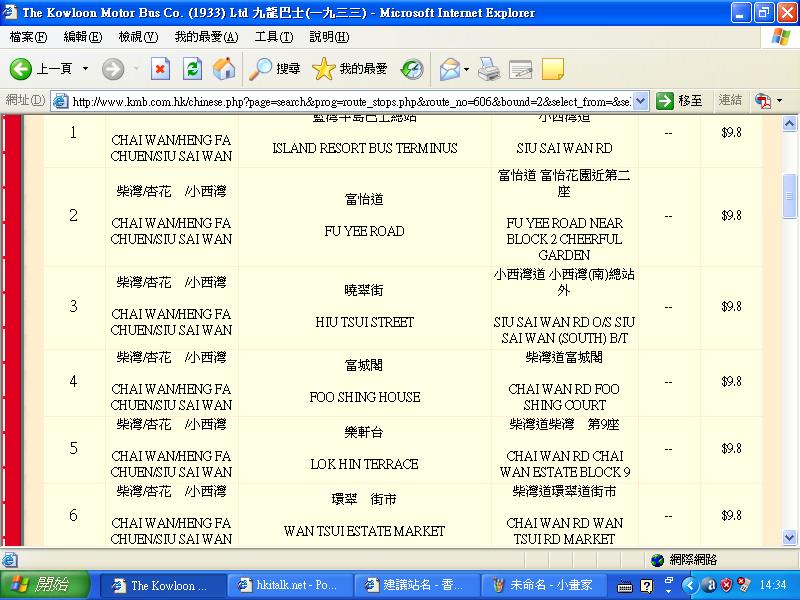The image size is (800, 600).
Task: Click row number 2 in the stop table
Action: point(73,215)
